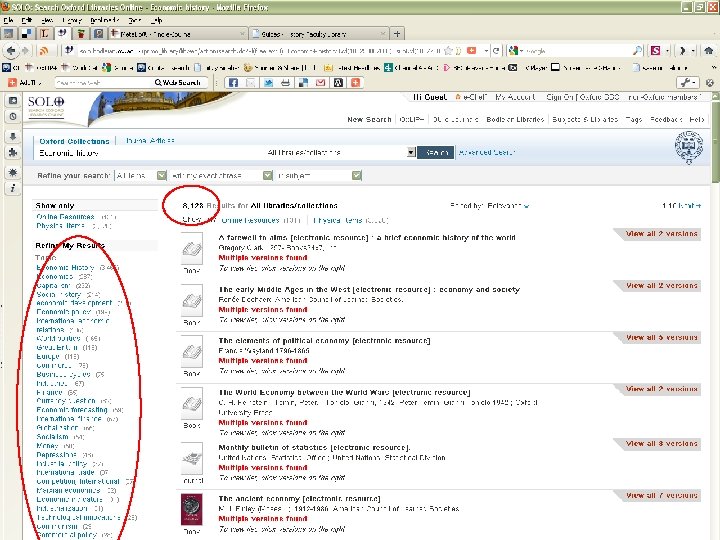Open the wrench settings icon in the toolbar
The width and height of the screenshot is (720, 540).
tap(687, 83)
